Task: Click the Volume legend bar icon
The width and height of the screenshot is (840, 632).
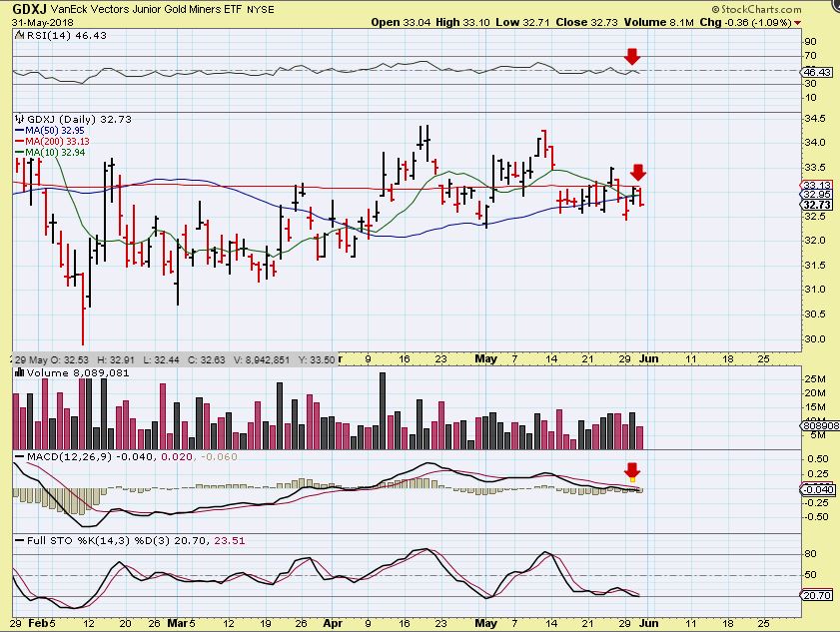Action: [20, 372]
